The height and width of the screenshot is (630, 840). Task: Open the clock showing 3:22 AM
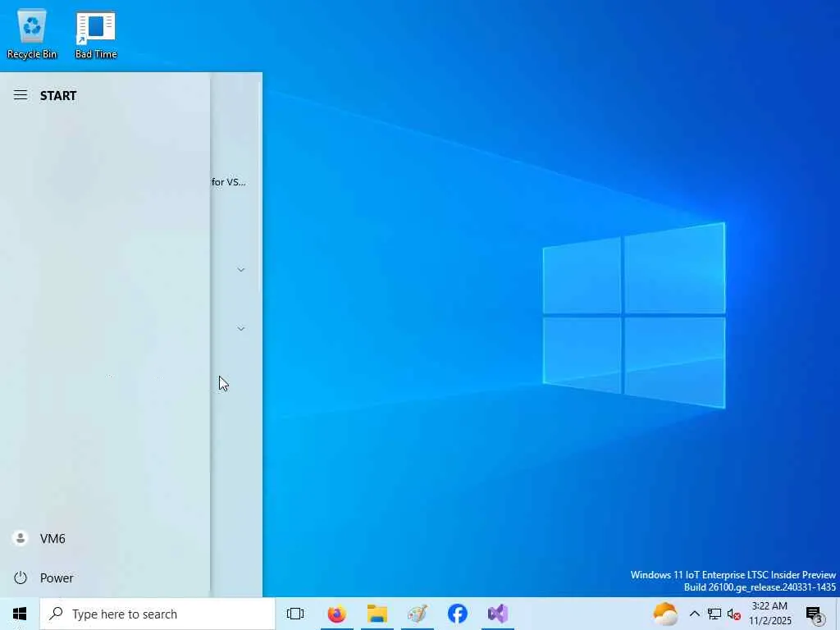769,614
